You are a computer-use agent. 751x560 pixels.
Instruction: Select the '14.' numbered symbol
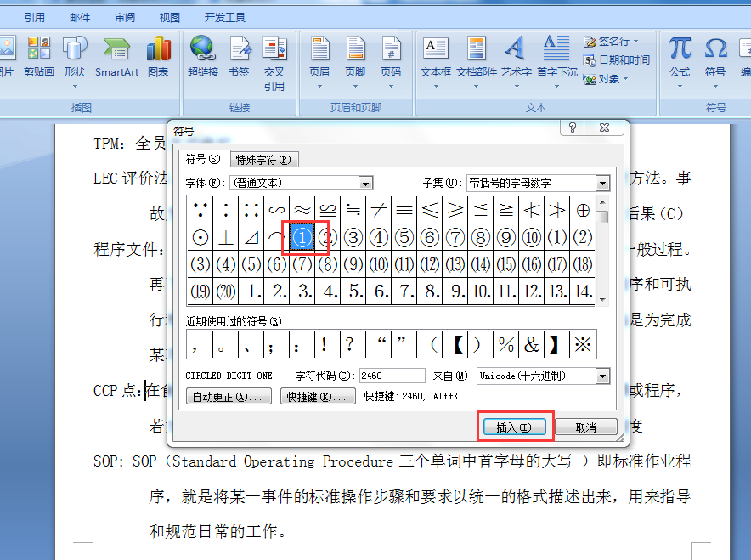583,291
